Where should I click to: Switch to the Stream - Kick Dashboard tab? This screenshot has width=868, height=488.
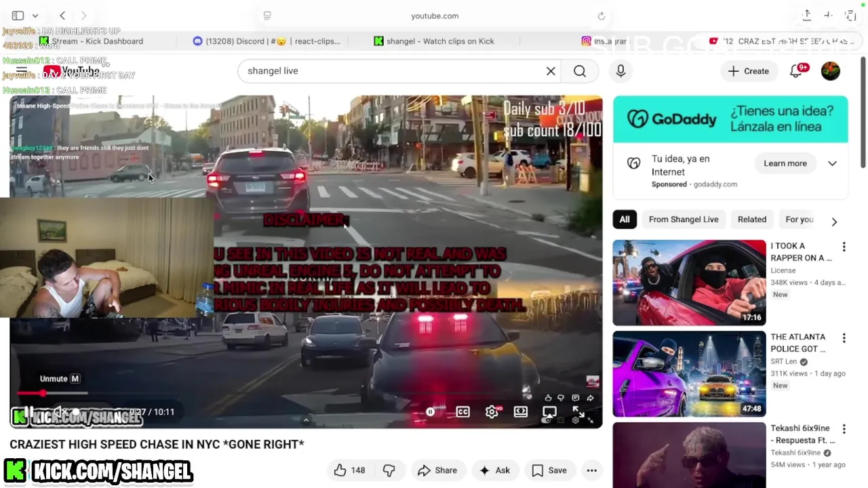pos(92,41)
